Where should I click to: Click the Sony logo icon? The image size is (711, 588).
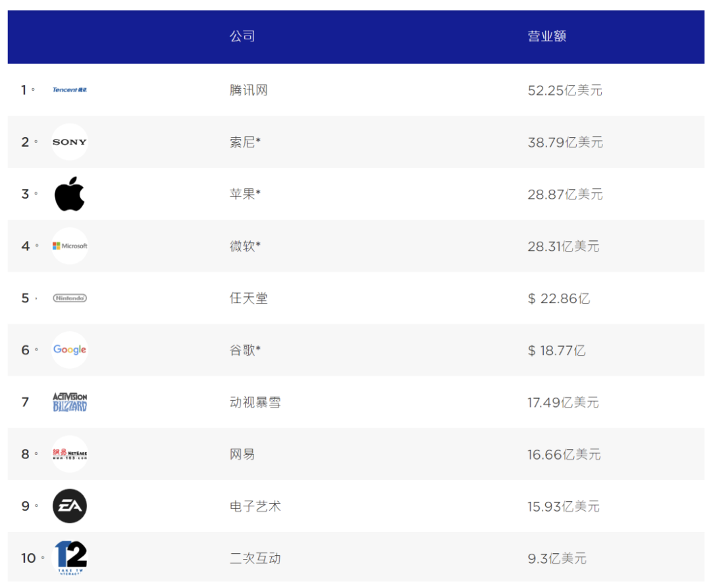(70, 142)
